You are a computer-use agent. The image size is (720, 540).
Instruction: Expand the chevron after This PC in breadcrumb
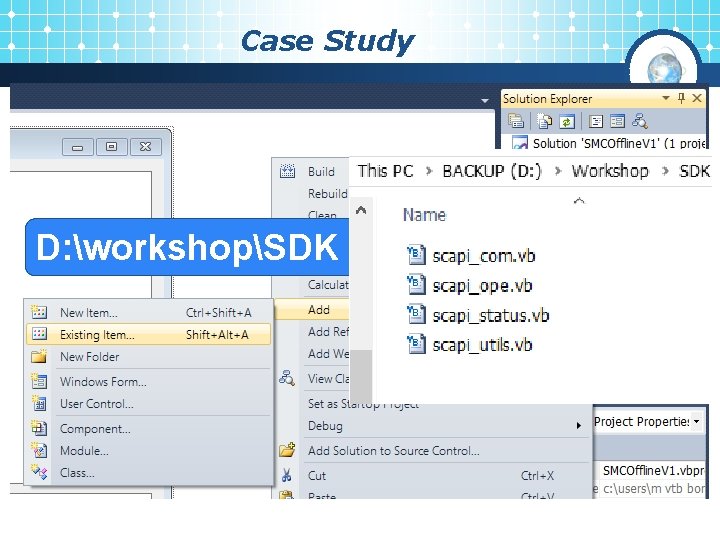(x=429, y=171)
